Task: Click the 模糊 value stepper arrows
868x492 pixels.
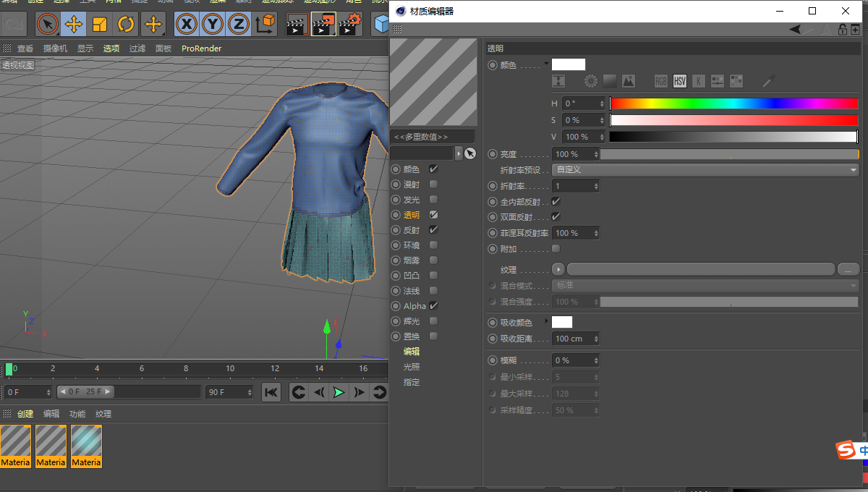Action: (x=596, y=360)
